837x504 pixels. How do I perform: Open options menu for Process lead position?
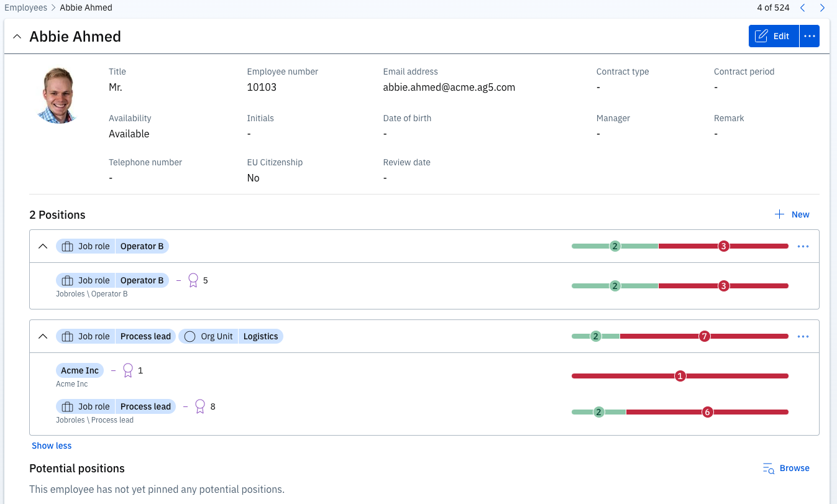coord(803,337)
